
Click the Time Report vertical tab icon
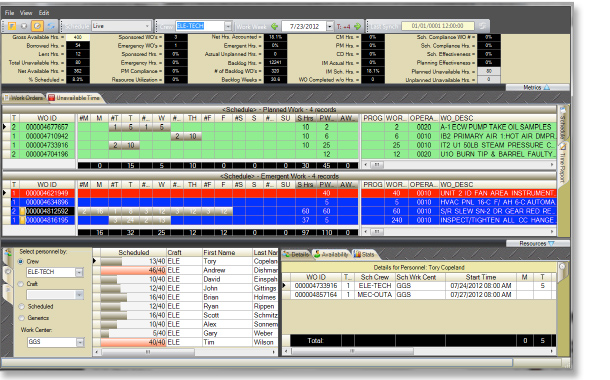(x=563, y=147)
